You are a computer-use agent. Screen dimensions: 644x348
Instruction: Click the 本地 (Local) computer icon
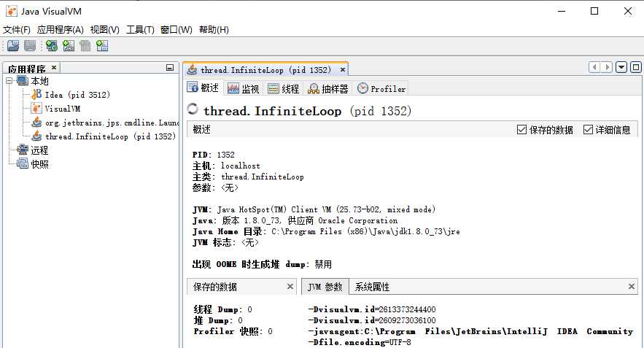pos(22,80)
